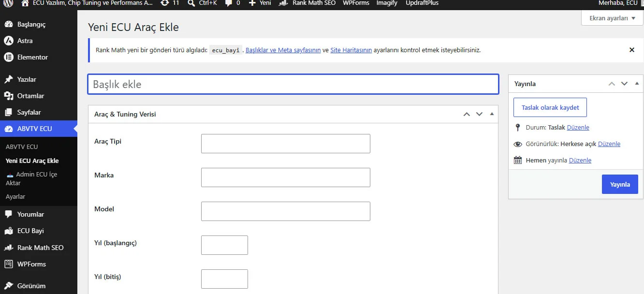Toggle Yayınla panel collapse triangle
The height and width of the screenshot is (294, 644).
pyautogui.click(x=637, y=83)
